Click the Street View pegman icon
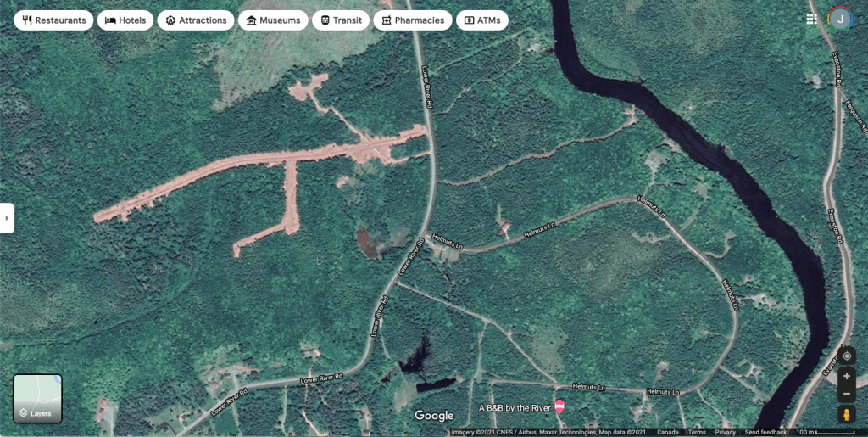The image size is (868, 437). pos(846,414)
